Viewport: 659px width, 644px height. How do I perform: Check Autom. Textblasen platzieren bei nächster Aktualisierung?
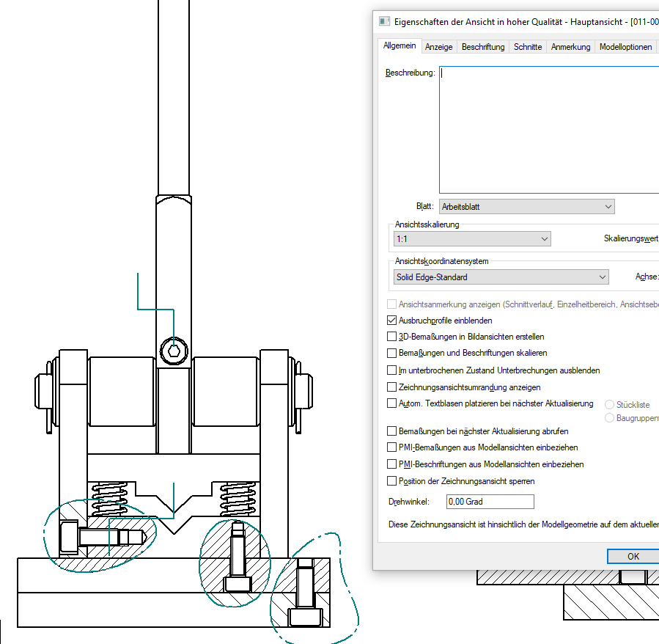click(391, 403)
